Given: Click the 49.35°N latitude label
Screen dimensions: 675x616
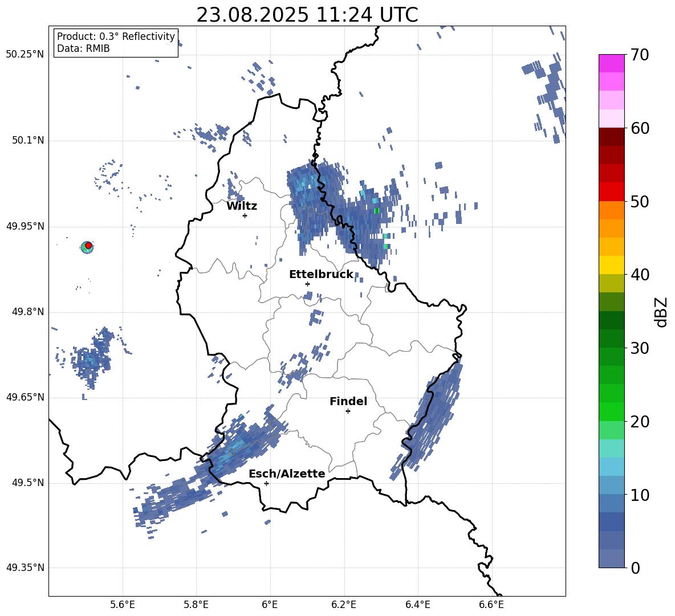Looking at the screenshot, I should [25, 568].
